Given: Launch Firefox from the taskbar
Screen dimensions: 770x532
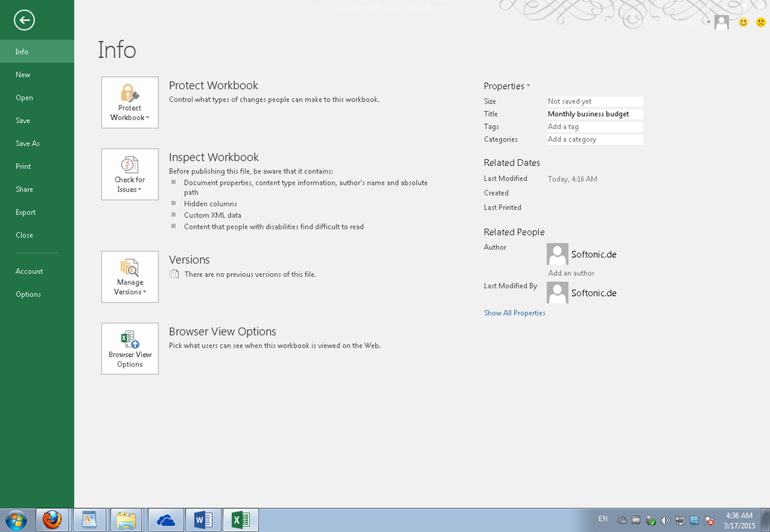Looking at the screenshot, I should coord(51,520).
